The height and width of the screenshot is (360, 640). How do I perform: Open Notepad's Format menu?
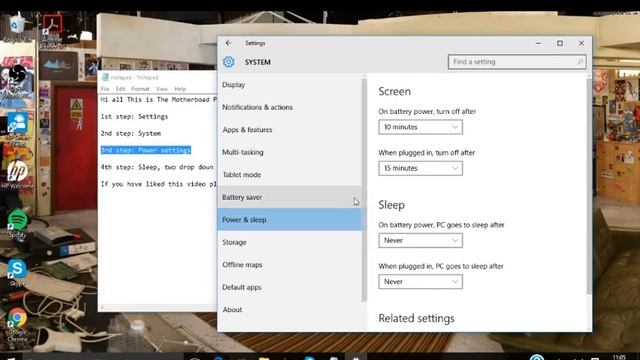[140, 89]
